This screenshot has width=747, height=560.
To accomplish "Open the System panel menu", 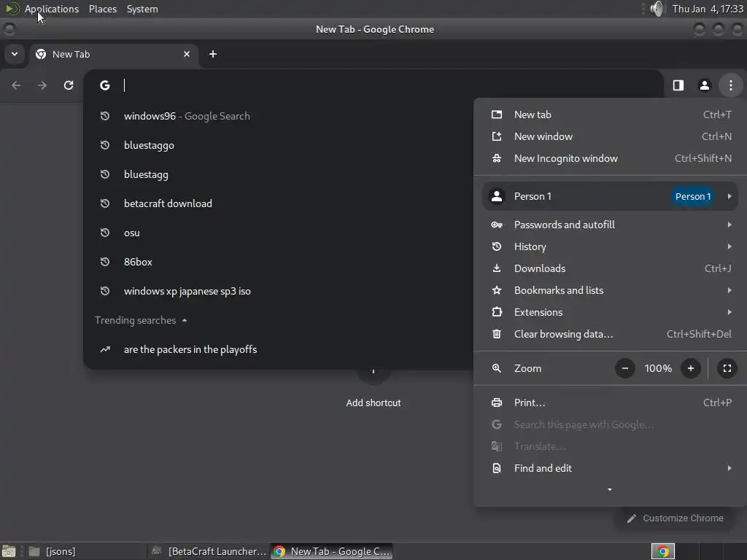I will 142,9.
